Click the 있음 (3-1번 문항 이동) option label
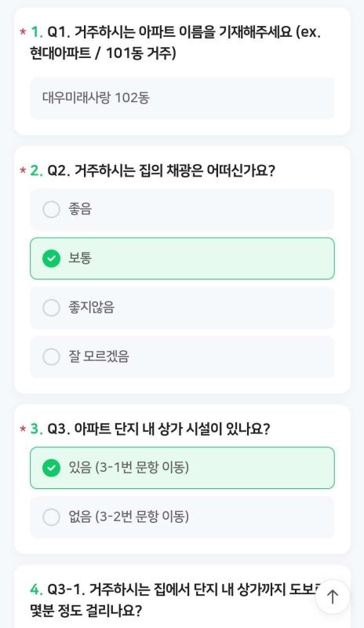The height and width of the screenshot is (628, 364). (x=129, y=467)
